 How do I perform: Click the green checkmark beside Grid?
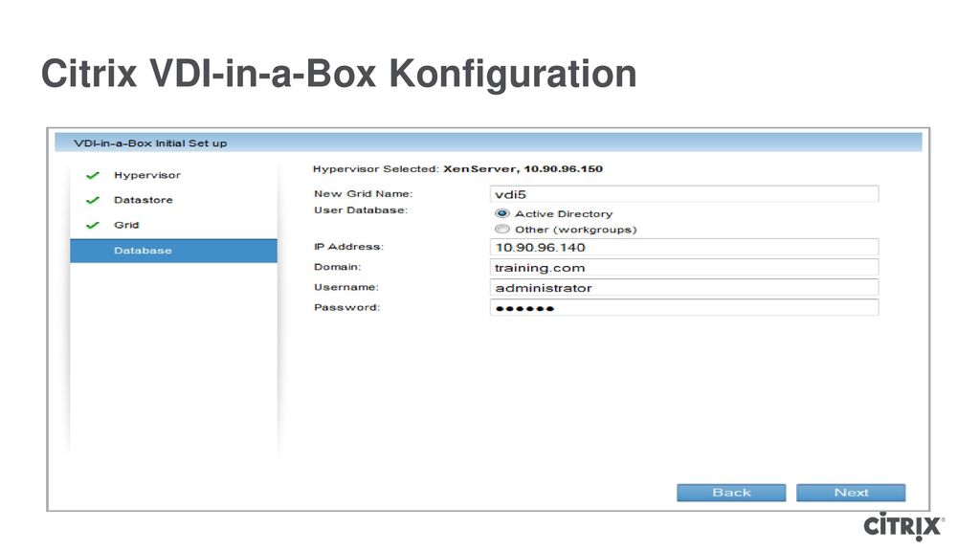(x=93, y=225)
